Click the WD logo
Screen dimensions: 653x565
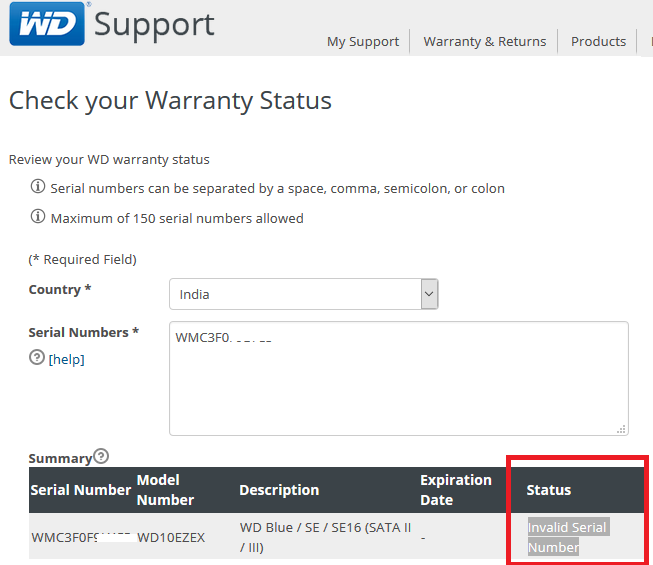click(47, 24)
